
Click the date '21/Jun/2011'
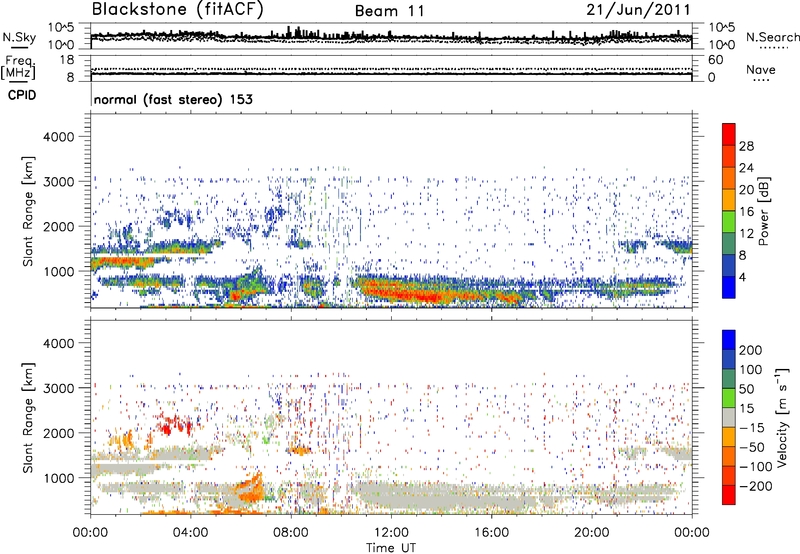click(638, 9)
